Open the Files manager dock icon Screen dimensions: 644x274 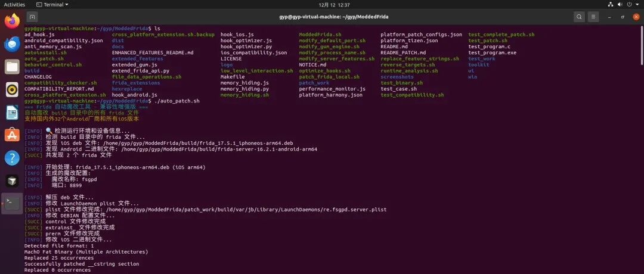tap(12, 67)
